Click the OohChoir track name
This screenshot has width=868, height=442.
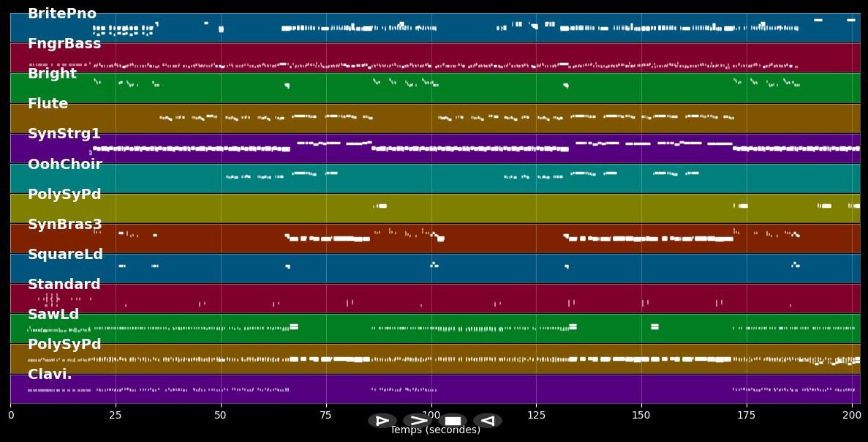(65, 165)
